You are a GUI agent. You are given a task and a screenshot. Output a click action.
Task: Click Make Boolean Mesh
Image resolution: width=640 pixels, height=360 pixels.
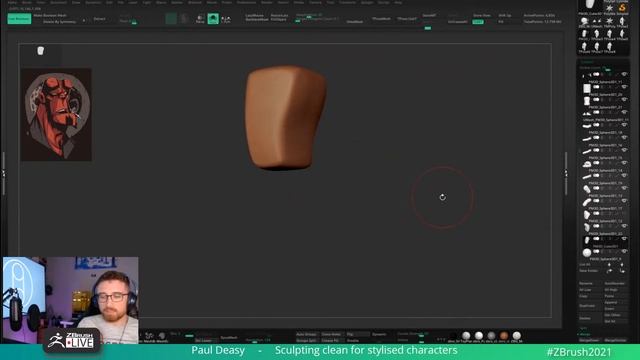click(50, 16)
